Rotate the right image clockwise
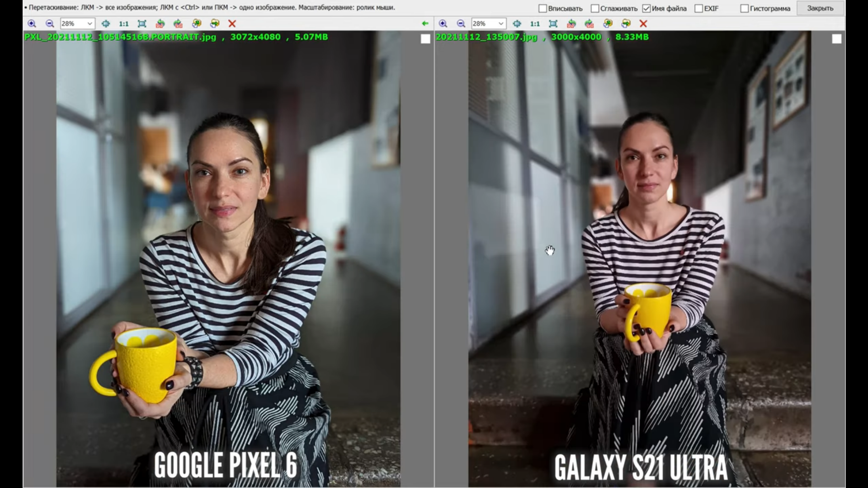 [x=589, y=23]
